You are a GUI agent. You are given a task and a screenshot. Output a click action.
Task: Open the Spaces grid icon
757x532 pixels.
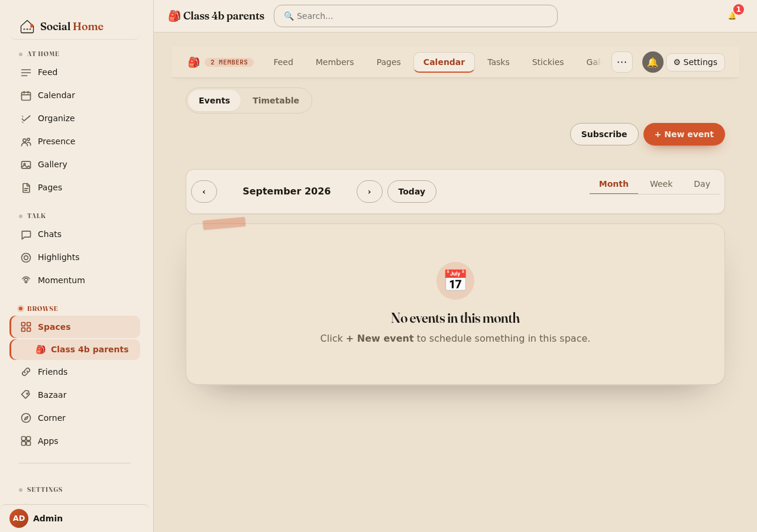click(26, 327)
